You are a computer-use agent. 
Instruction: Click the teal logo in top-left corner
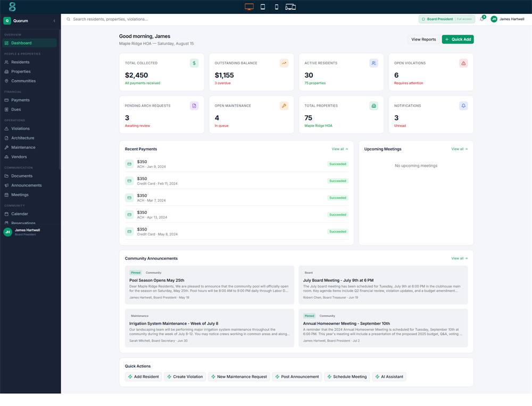[12, 7]
